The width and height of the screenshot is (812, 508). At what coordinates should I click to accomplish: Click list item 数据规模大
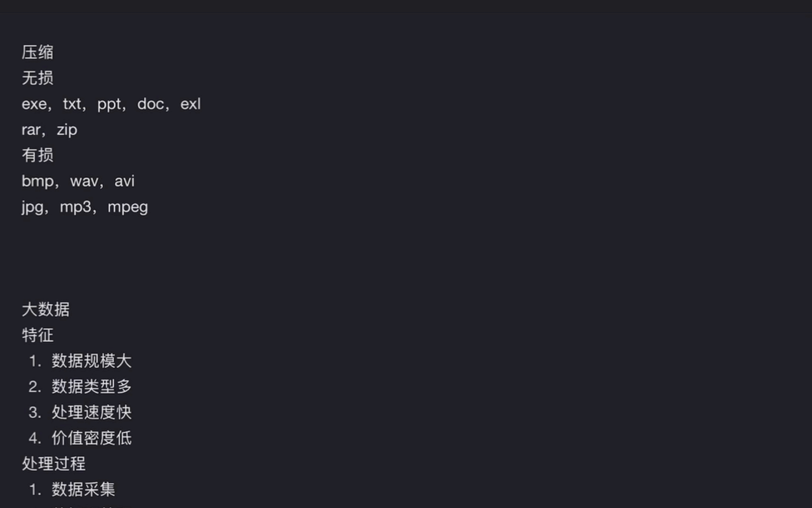(x=91, y=361)
